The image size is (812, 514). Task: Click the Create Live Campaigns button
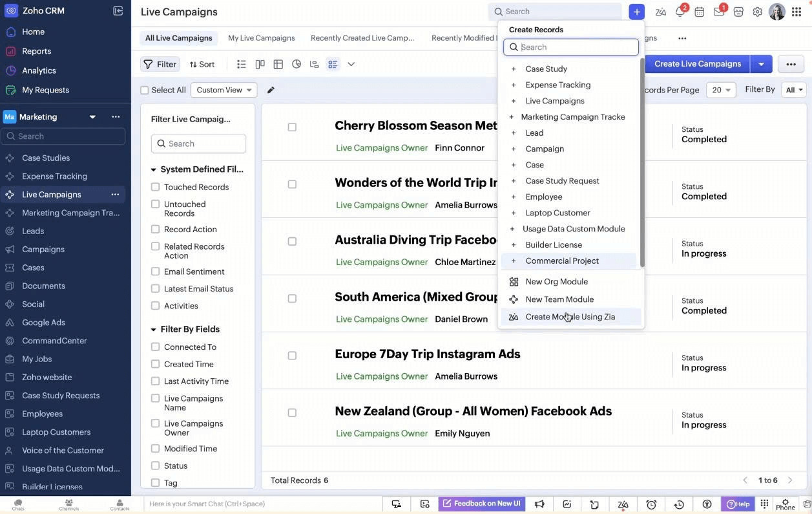(x=697, y=64)
